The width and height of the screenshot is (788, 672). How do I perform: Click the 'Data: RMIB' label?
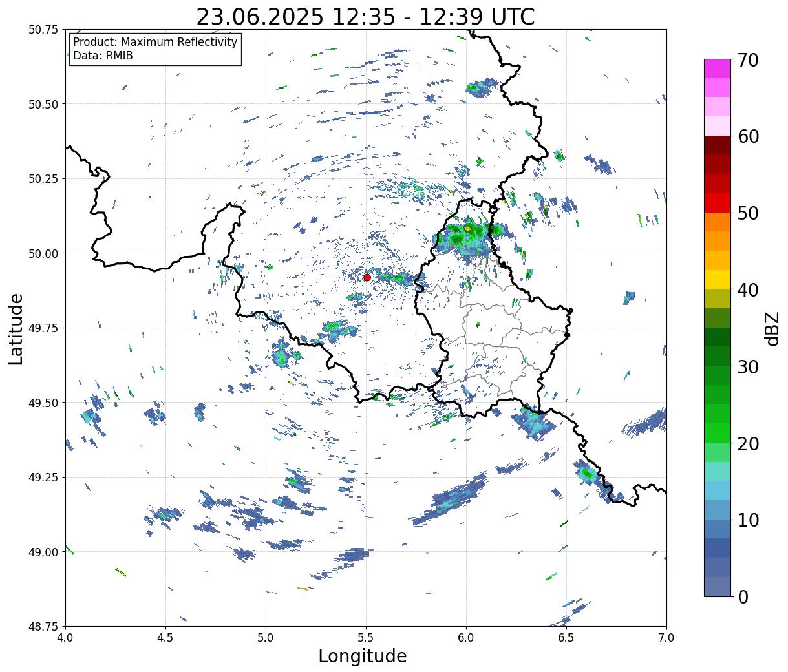103,56
